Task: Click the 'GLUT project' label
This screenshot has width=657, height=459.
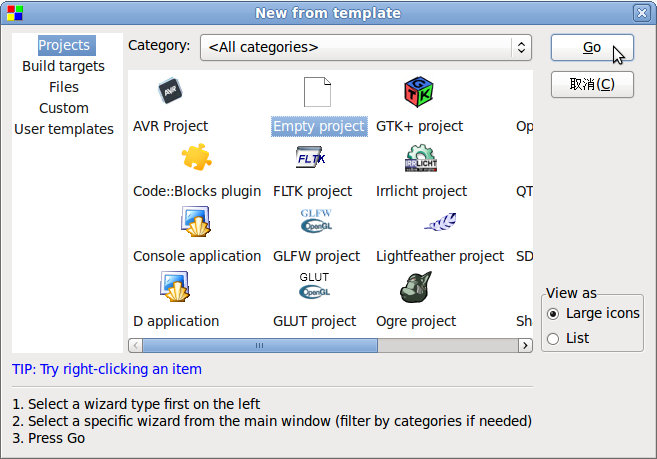Action: pos(314,321)
